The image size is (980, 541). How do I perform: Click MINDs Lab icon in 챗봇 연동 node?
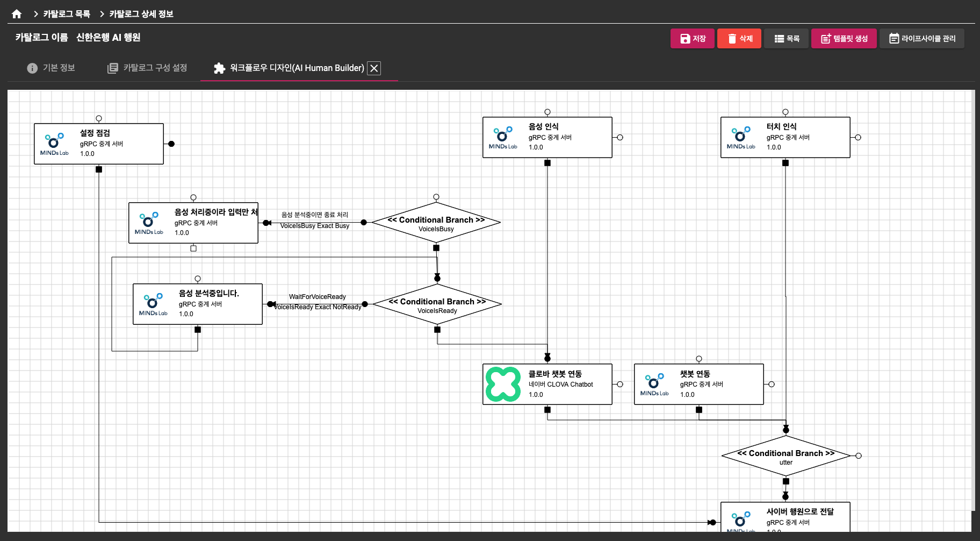tap(654, 384)
